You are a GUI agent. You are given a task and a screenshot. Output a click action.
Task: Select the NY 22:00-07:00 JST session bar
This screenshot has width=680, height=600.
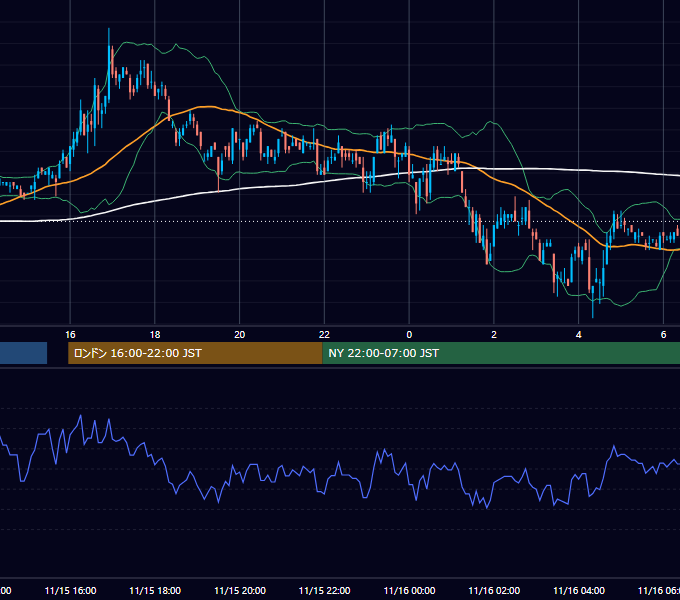pos(501,353)
